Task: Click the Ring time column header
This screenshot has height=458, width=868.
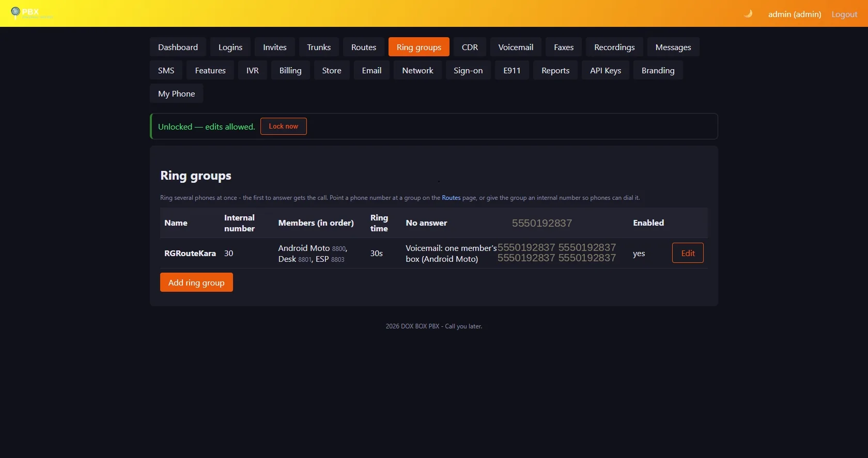Action: coord(379,223)
